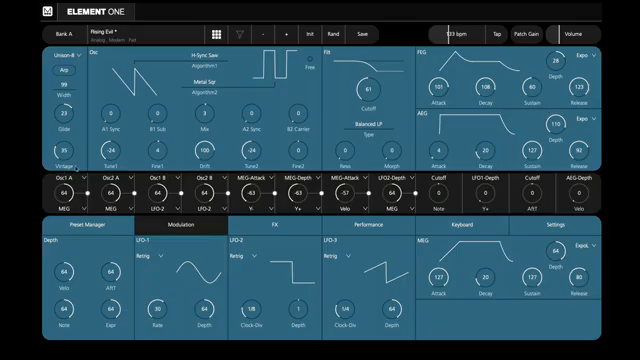Click the Rand button
Image resolution: width=640 pixels, height=360 pixels.
tap(333, 34)
